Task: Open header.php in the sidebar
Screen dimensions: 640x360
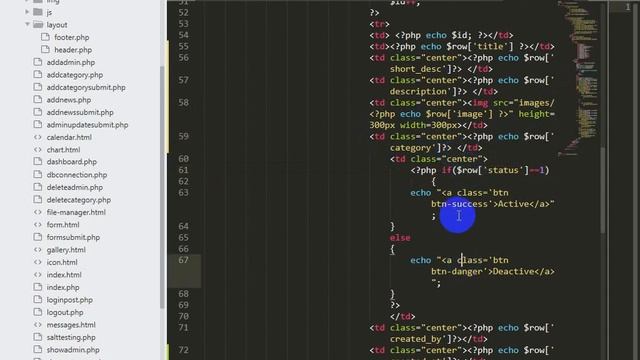Action: click(73, 50)
